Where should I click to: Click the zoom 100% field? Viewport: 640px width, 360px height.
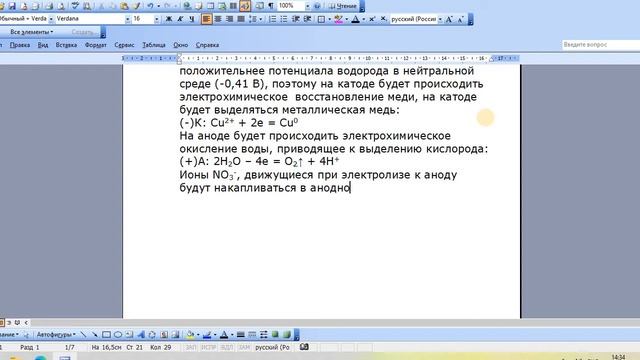(291, 6)
